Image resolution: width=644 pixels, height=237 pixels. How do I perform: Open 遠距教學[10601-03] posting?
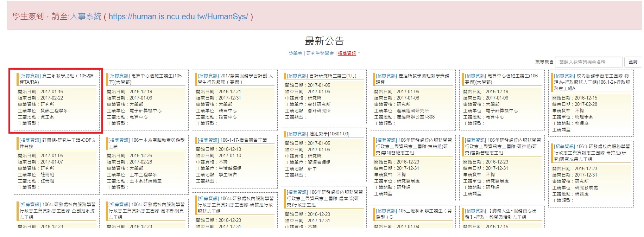point(318,134)
